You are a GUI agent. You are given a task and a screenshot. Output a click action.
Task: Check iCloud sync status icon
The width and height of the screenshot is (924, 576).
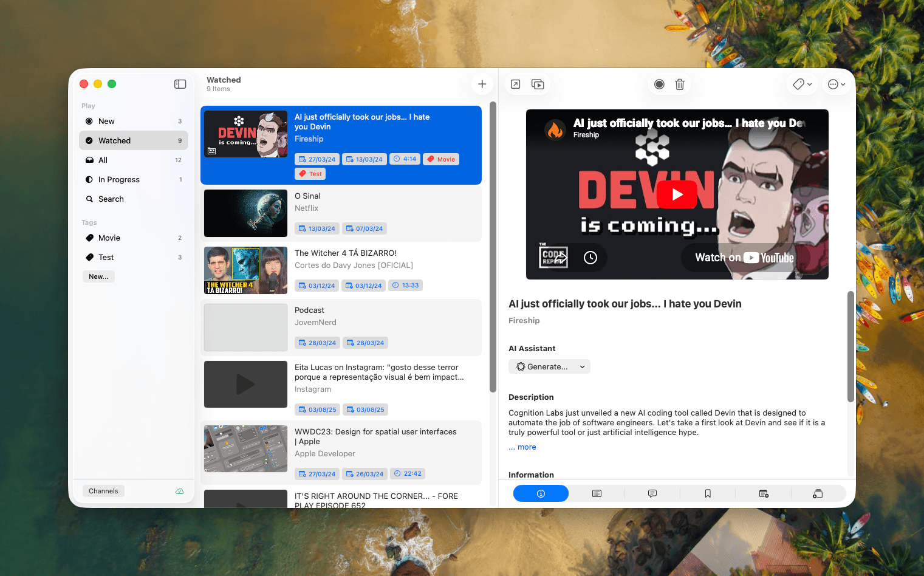tap(180, 491)
